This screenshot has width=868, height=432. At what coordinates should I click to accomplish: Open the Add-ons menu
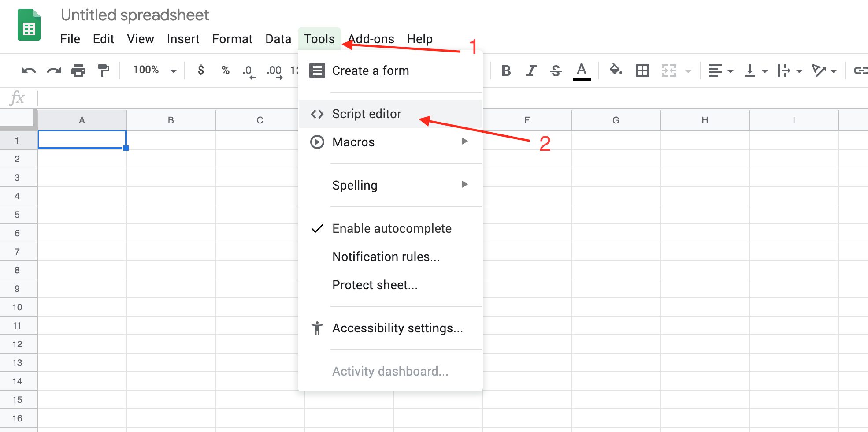coord(371,39)
